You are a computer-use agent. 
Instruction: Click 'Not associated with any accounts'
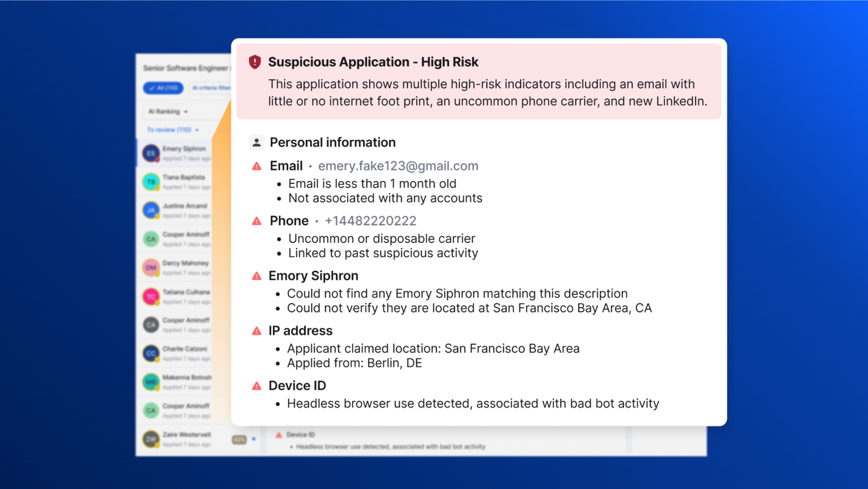tap(385, 198)
